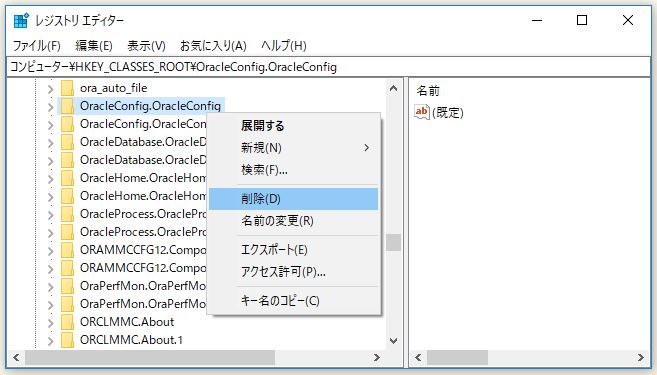This screenshot has height=375, width=657.
Task: Click the value pane scroll-right arrow
Action: tap(641, 357)
